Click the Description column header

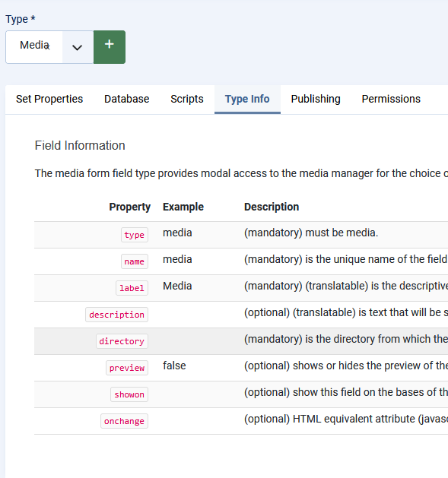click(x=272, y=207)
